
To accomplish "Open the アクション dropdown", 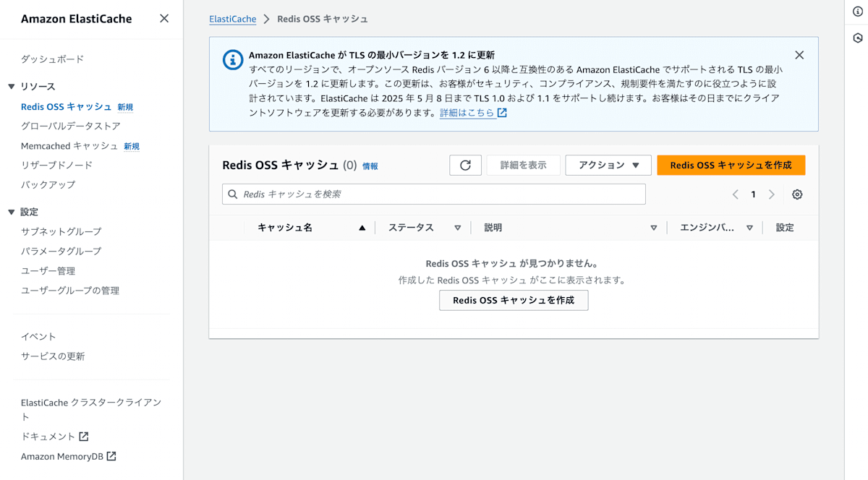I will point(608,165).
